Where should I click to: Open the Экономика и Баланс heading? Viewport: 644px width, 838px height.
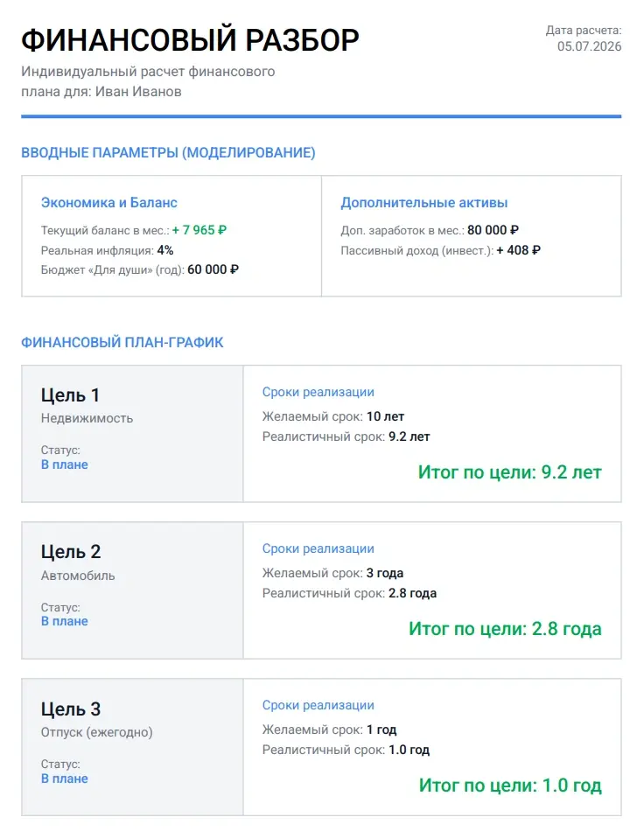coord(109,203)
